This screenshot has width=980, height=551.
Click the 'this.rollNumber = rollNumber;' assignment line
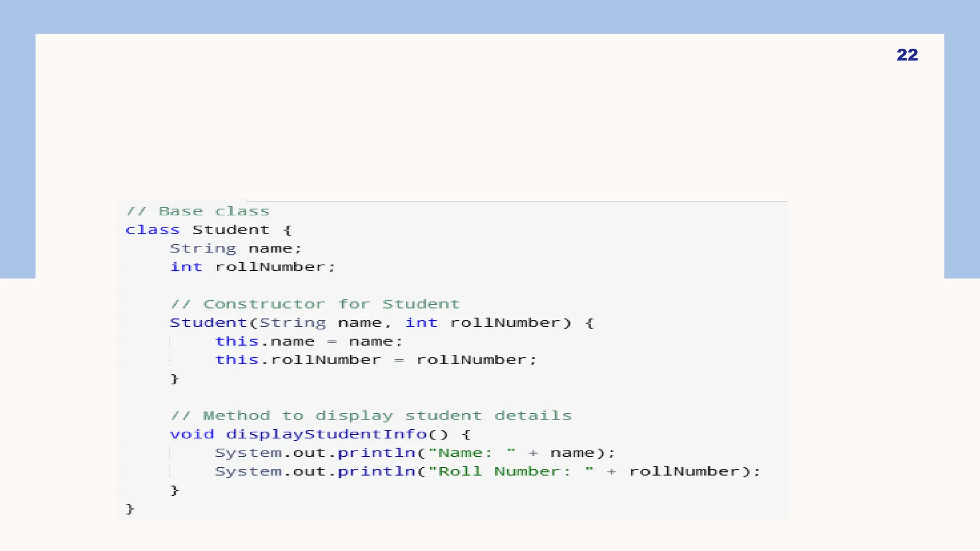376,360
